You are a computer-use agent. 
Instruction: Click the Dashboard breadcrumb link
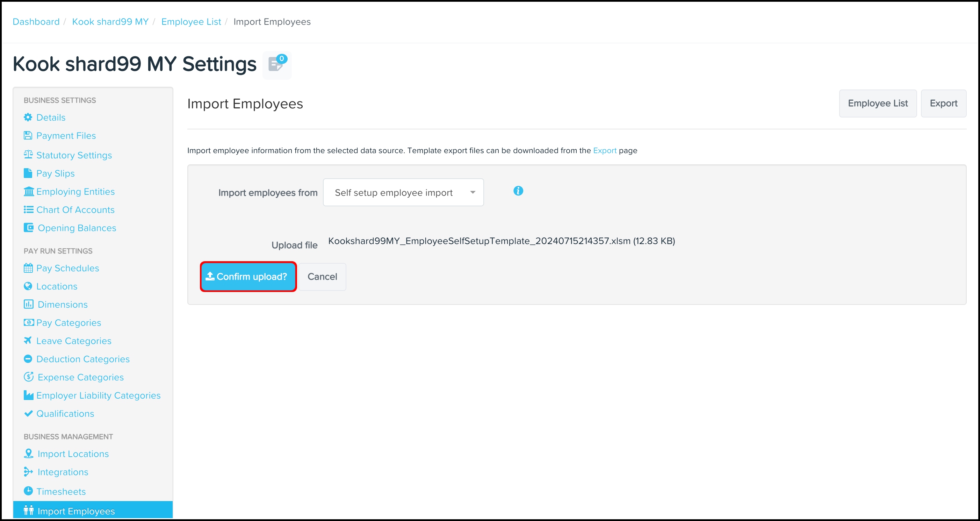tap(36, 22)
